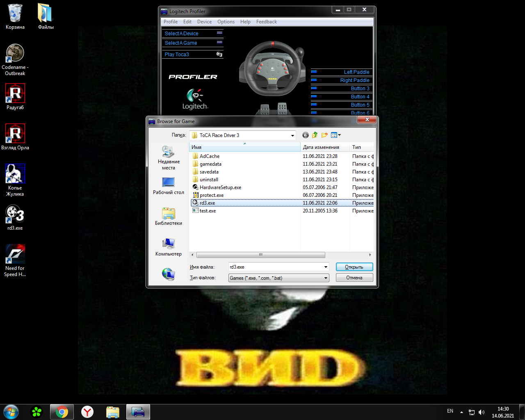Screen dimensions: 525x420
Task: Click the EN language indicator
Action: click(x=450, y=411)
